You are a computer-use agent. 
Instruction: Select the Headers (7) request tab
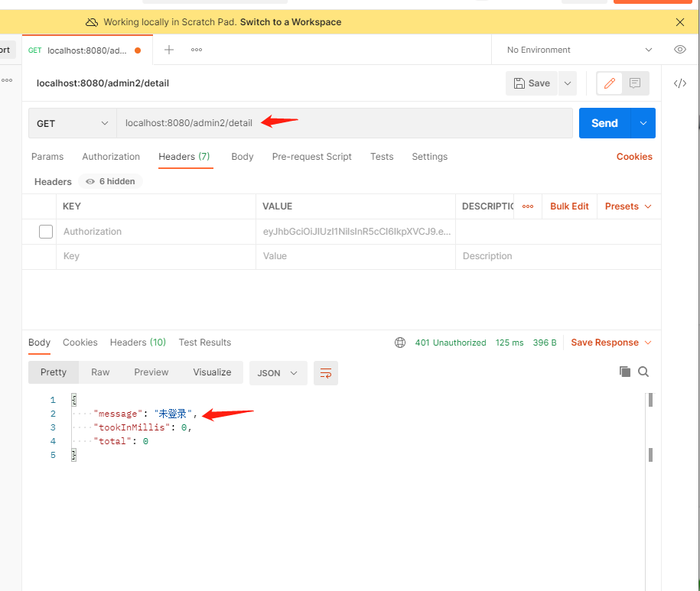click(184, 157)
